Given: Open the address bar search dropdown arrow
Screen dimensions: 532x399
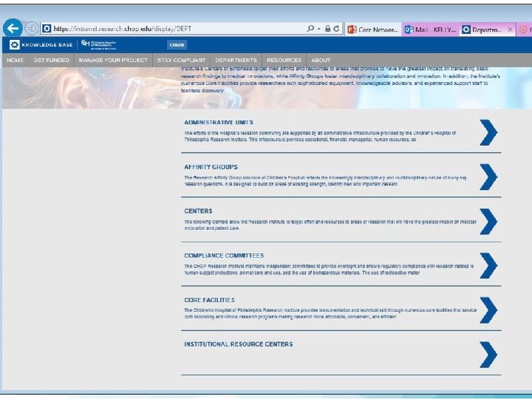Looking at the screenshot, I should pos(319,29).
